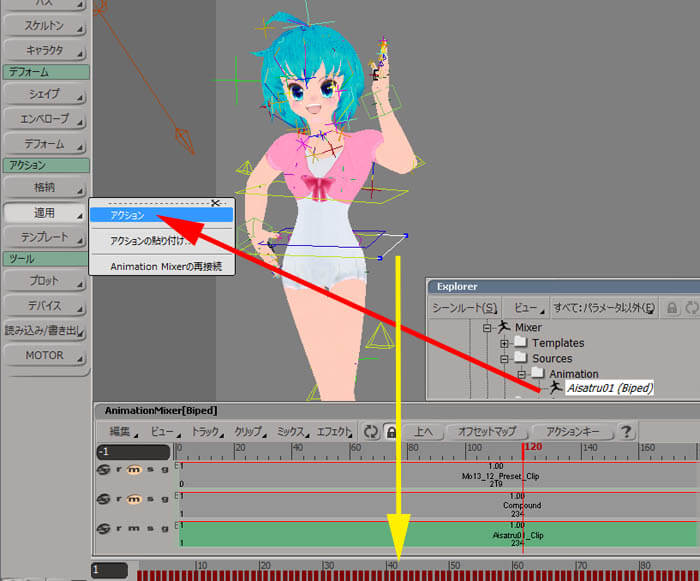The width and height of the screenshot is (700, 581).
Task: Click the Animation folder icon in Explorer
Action: pyautogui.click(x=536, y=374)
